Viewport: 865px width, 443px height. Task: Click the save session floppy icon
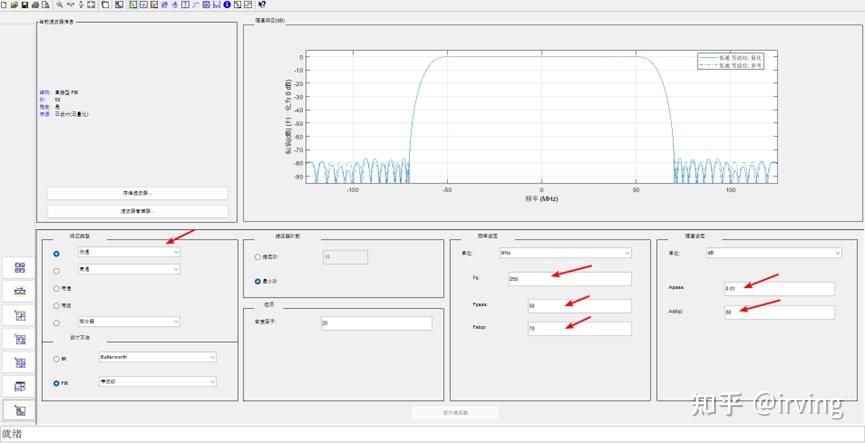click(x=24, y=4)
